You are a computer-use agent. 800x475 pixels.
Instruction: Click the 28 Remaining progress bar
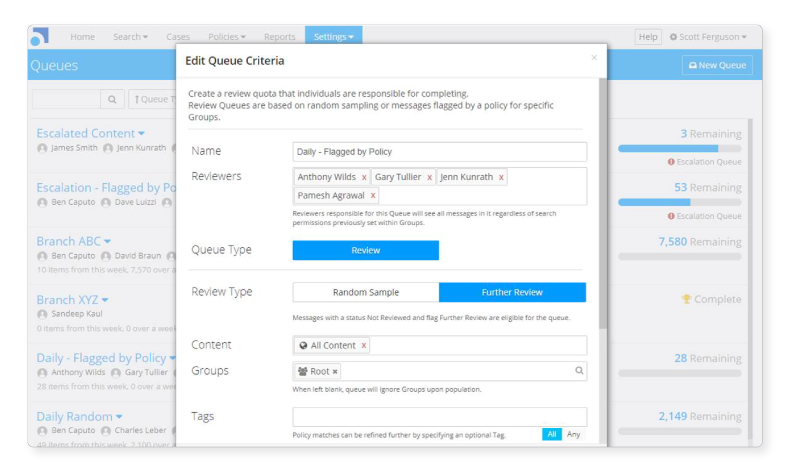[680, 373]
